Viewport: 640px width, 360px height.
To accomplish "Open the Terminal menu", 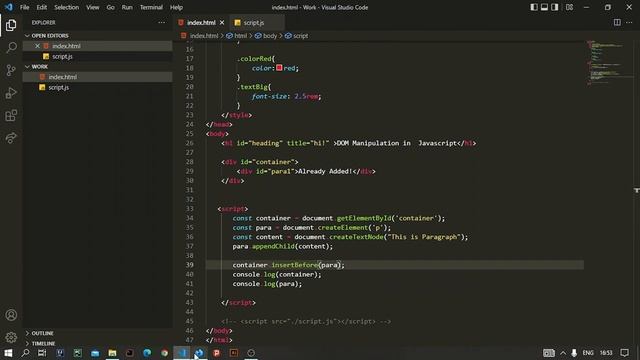I will click(151, 7).
